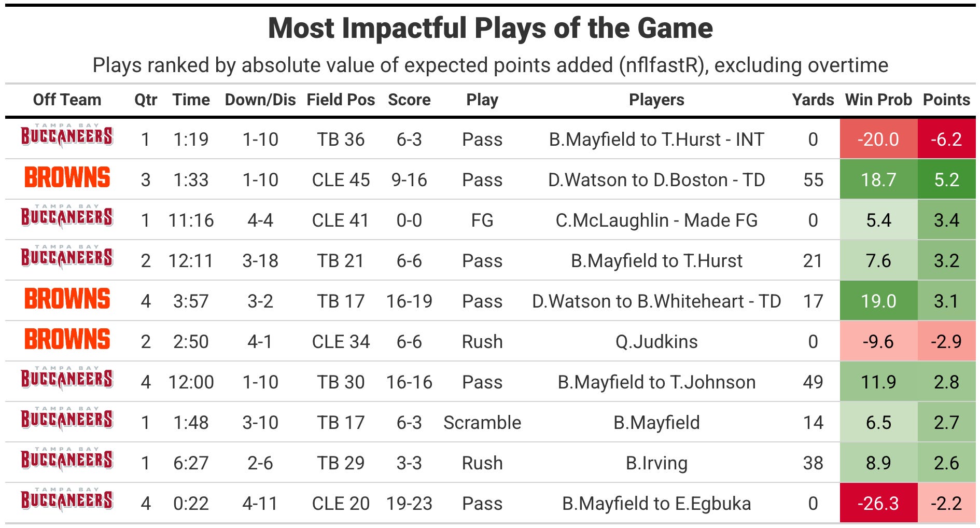Click the red -26.3 win probability cell
Screen dimensions: 980x528
[x=878, y=503]
